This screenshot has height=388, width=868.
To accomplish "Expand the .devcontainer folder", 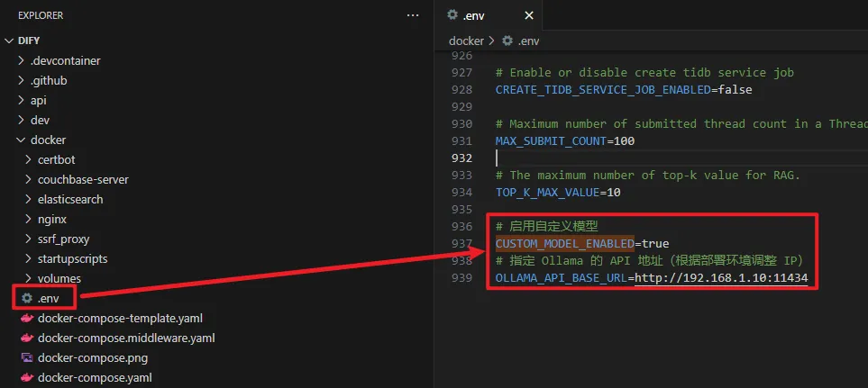I will click(23, 60).
